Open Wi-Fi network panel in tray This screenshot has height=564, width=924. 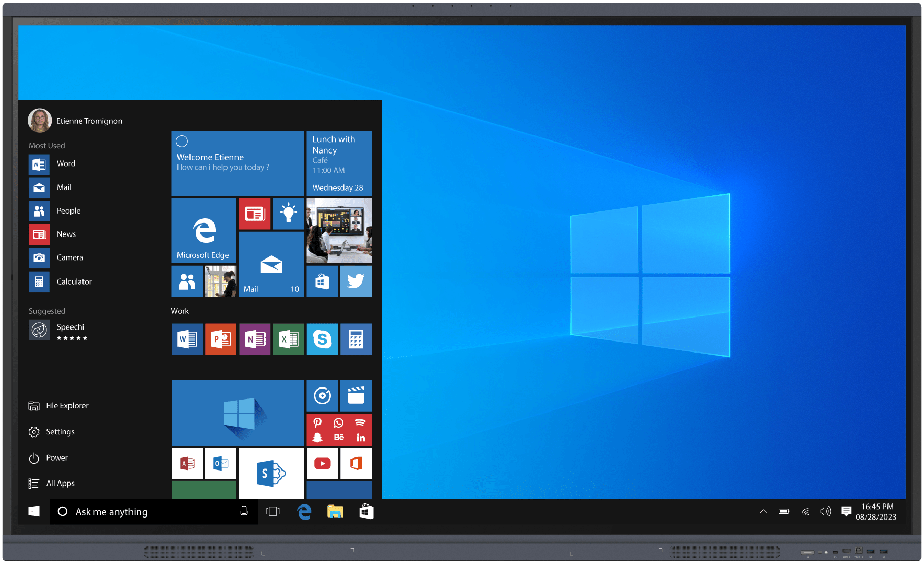click(805, 512)
